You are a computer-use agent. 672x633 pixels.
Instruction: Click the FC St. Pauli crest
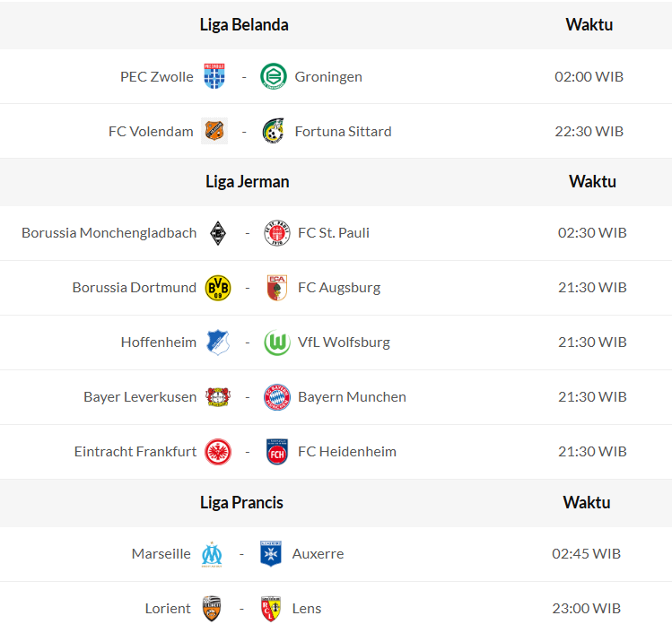[x=276, y=233]
